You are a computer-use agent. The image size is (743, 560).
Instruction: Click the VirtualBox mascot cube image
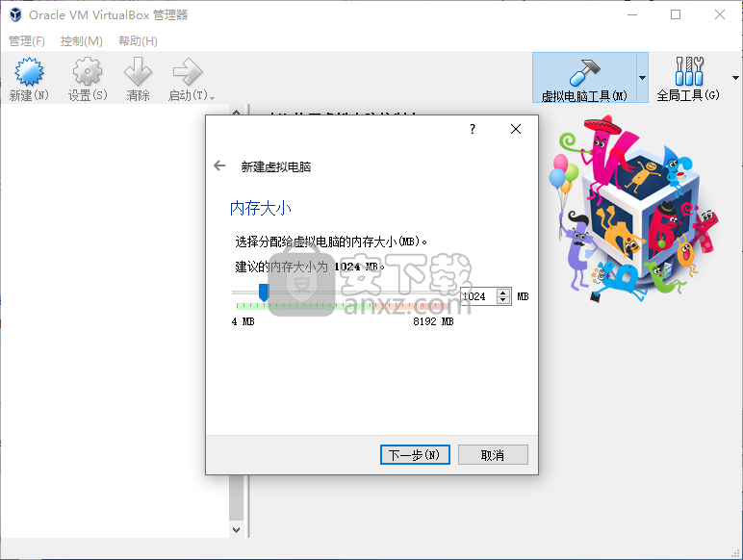pos(635,209)
